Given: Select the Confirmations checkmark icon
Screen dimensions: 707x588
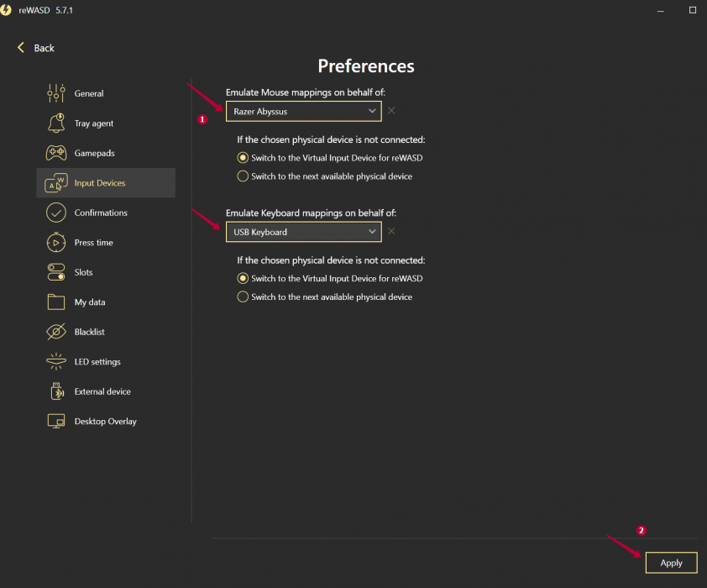Looking at the screenshot, I should click(56, 213).
